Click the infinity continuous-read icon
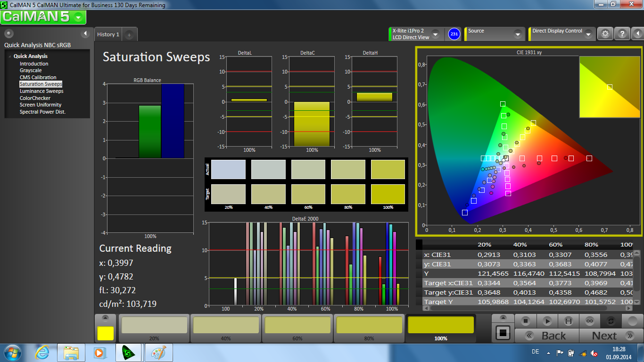644x362 pixels. (x=589, y=321)
